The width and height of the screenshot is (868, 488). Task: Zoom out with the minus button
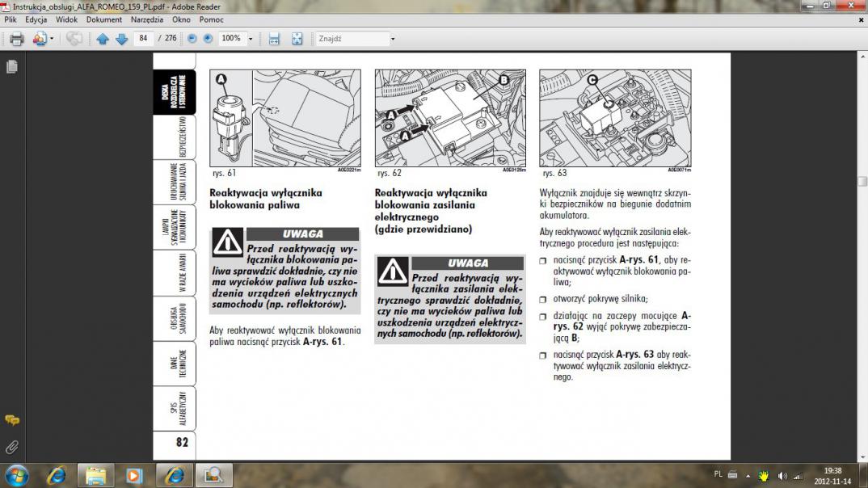[192, 38]
